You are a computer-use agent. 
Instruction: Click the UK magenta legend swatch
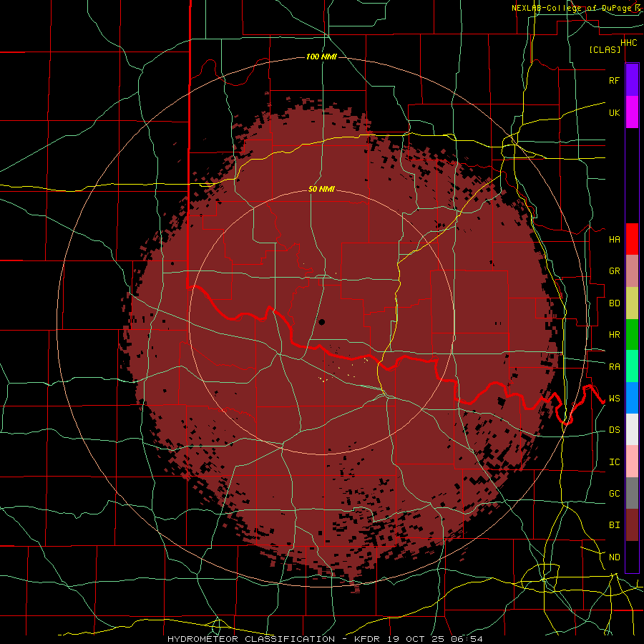[x=632, y=112]
